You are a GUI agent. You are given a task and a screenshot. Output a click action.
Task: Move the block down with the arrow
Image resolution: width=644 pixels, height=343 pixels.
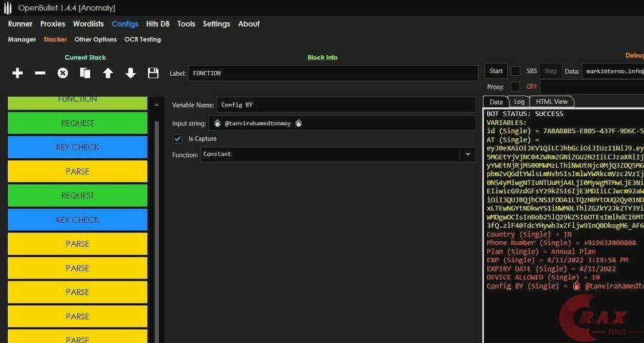point(130,74)
